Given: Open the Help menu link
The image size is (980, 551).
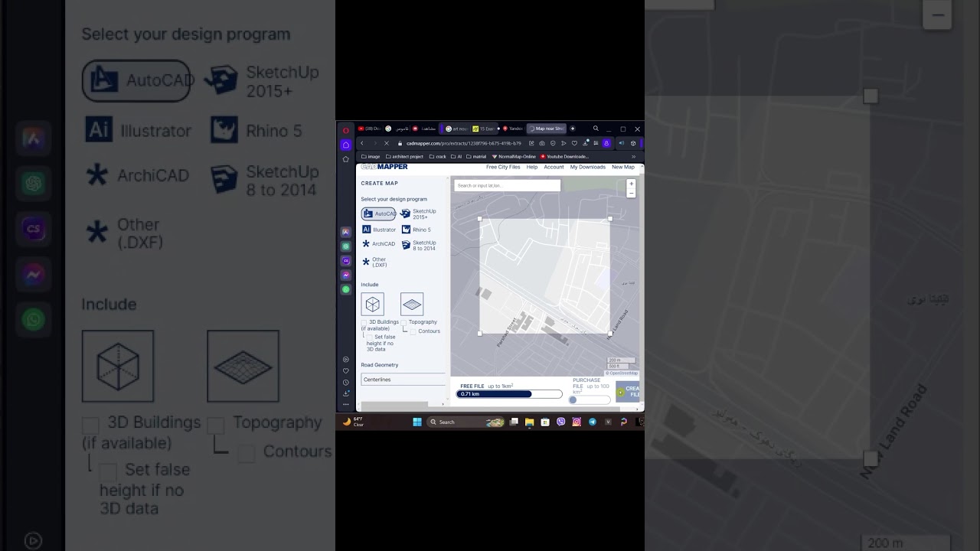Looking at the screenshot, I should tap(532, 167).
